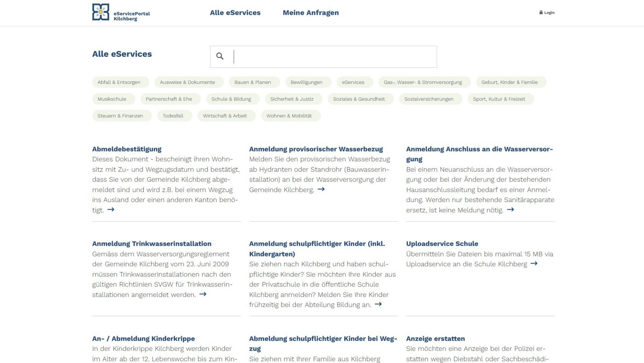Viewport: 644px width, 363px height.
Task: Click the text 'Sie möchten eine Anzeige bei der Polizei er-'
Action: click(x=476, y=349)
